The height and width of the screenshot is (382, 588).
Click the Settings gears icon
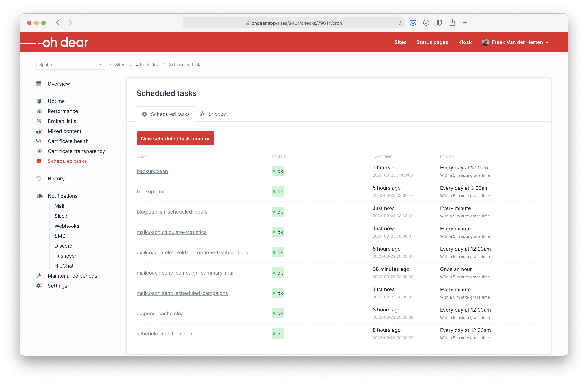[x=39, y=286]
